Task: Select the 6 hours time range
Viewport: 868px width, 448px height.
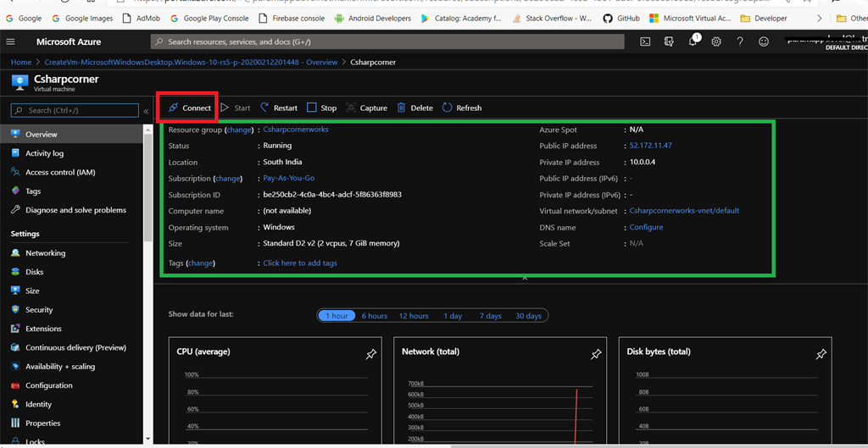Action: [x=374, y=316]
